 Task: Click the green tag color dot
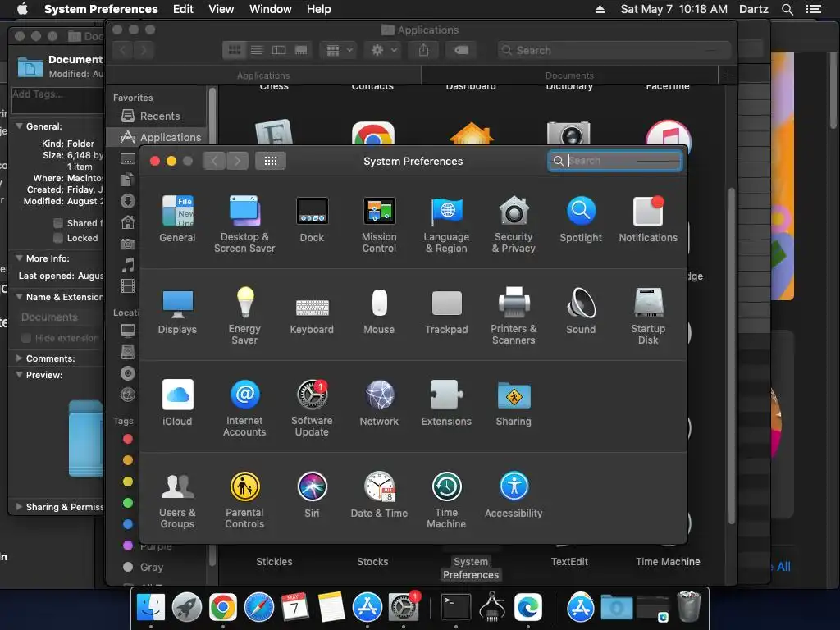tap(127, 503)
